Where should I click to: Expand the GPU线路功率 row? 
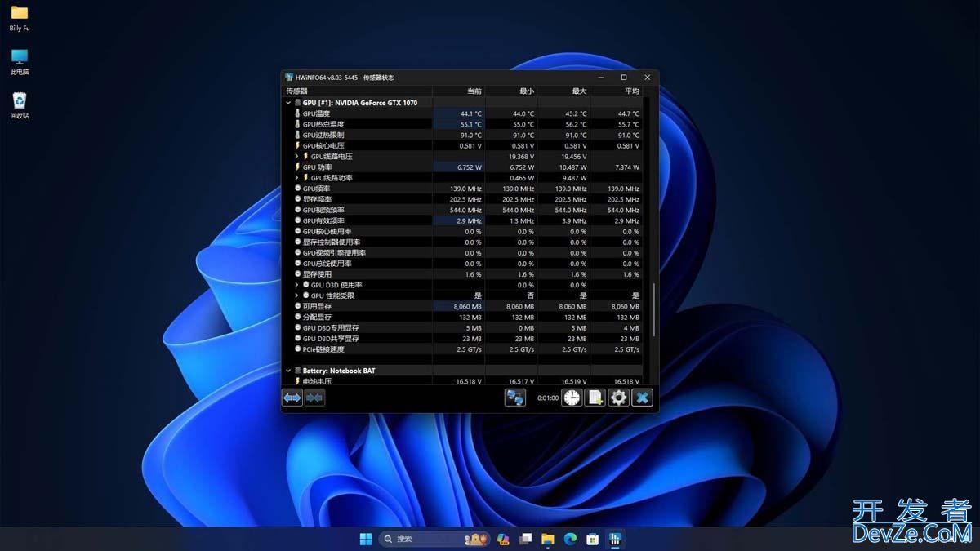296,178
